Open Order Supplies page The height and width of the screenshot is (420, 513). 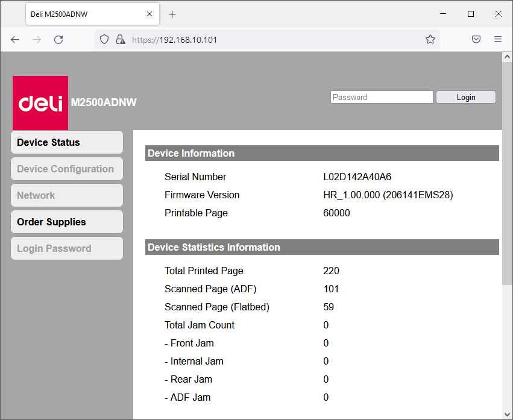click(67, 222)
